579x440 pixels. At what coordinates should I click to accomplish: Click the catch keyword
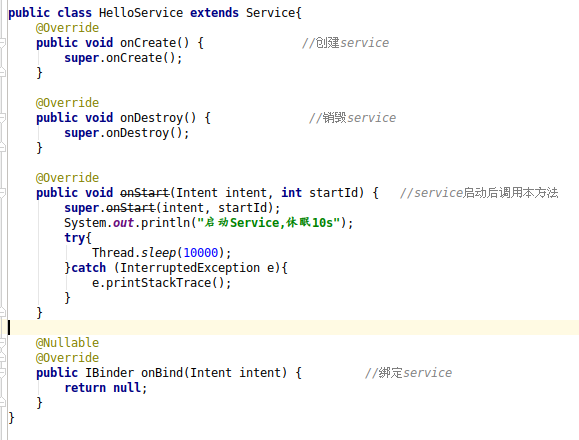(x=88, y=268)
